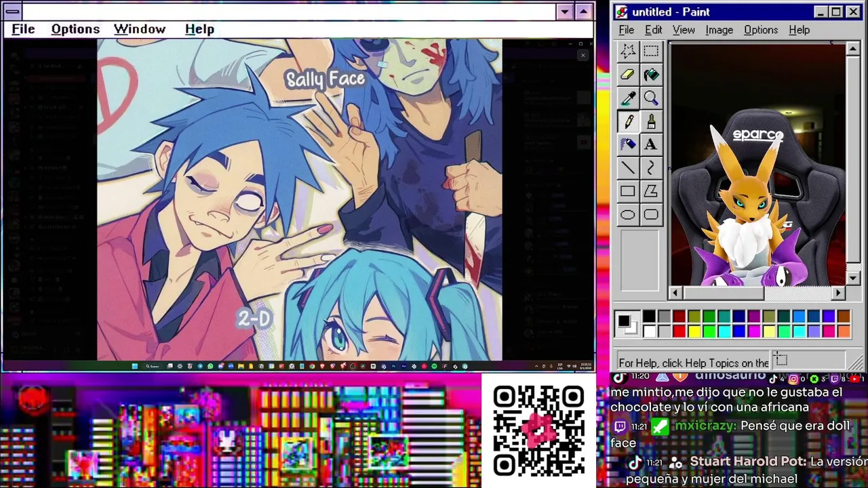Open the Options menu in Paint
This screenshot has width=868, height=488.
tap(761, 30)
